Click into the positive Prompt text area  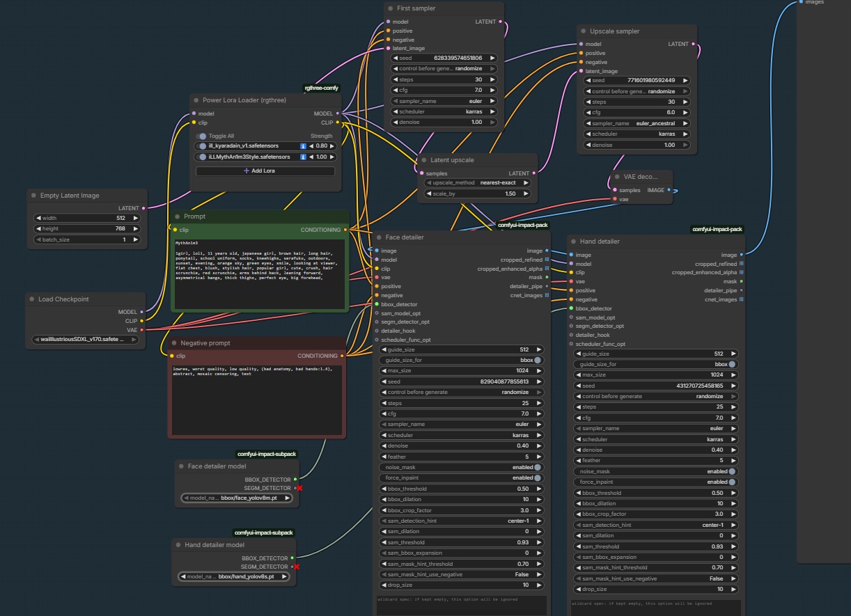pos(259,274)
